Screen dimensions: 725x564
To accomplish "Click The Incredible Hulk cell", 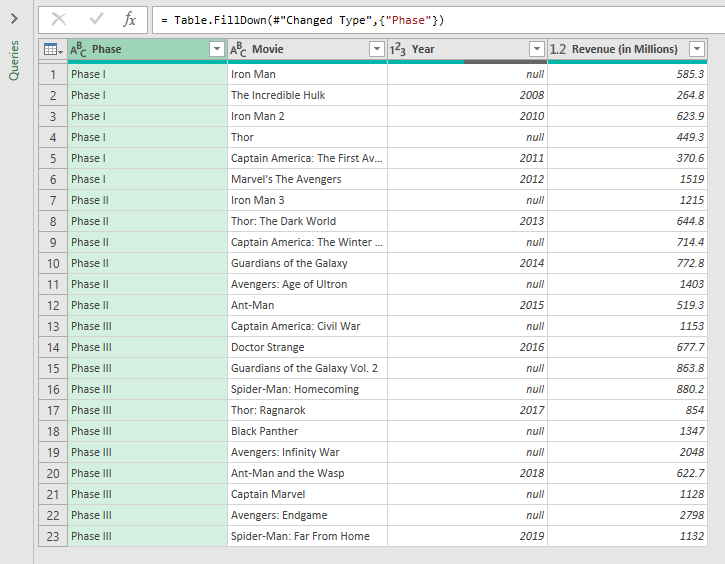I will [307, 95].
